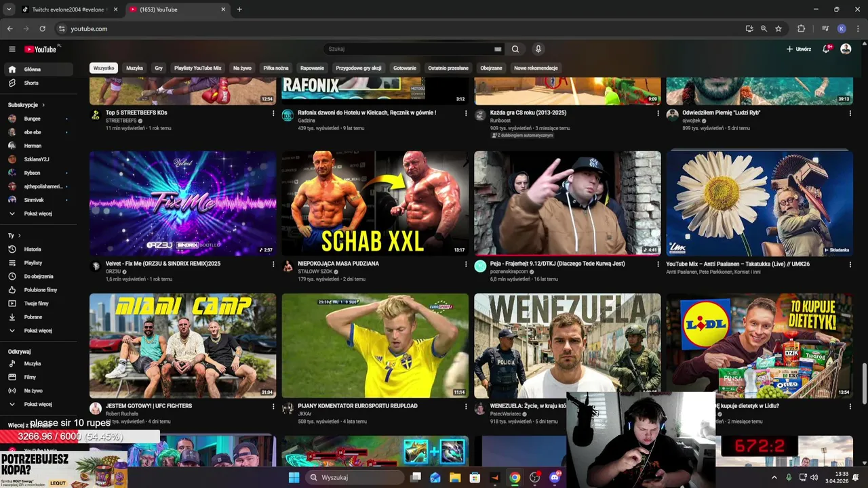Select the Nowe rekomendacje chip
The image size is (868, 488).
click(x=536, y=68)
